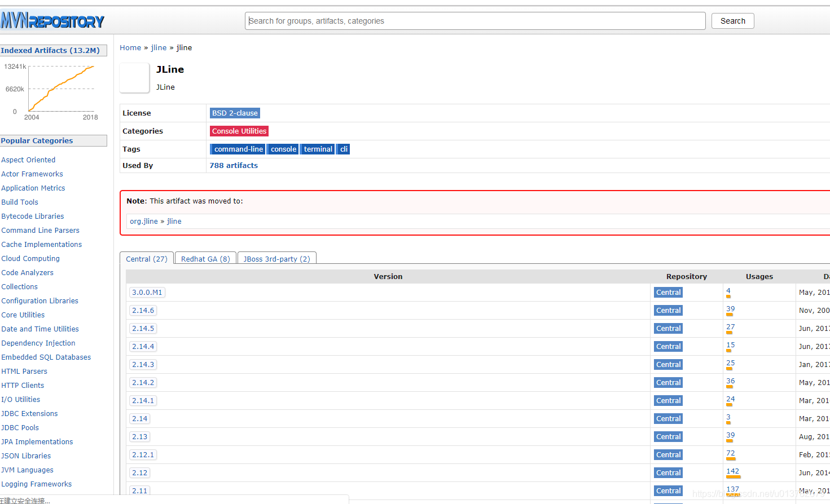Image resolution: width=830 pixels, height=504 pixels.
Task: Open version 2.12
Action: coord(139,473)
